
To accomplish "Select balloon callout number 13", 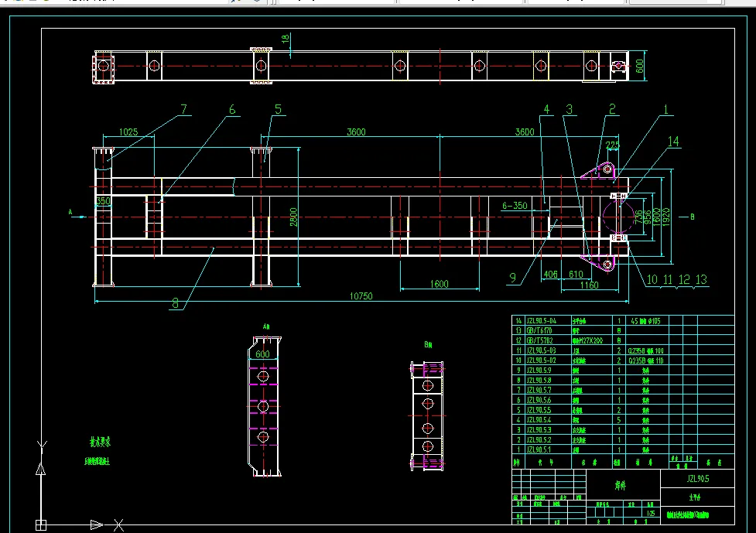I will [x=701, y=279].
